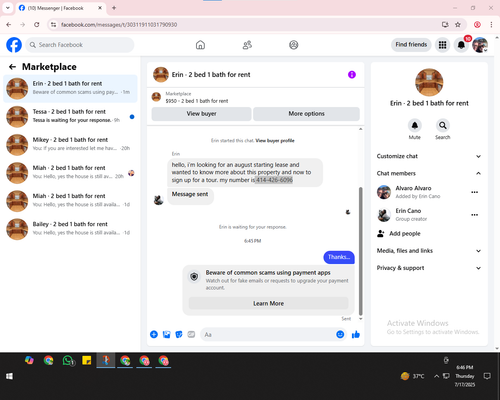Open the Windows notification center icon
The width and height of the screenshot is (500, 400).
(x=487, y=376)
